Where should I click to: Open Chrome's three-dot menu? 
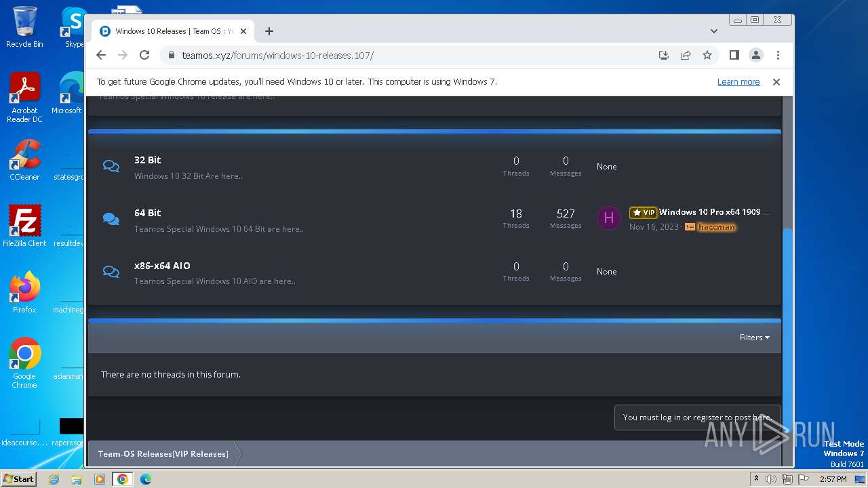coord(778,56)
